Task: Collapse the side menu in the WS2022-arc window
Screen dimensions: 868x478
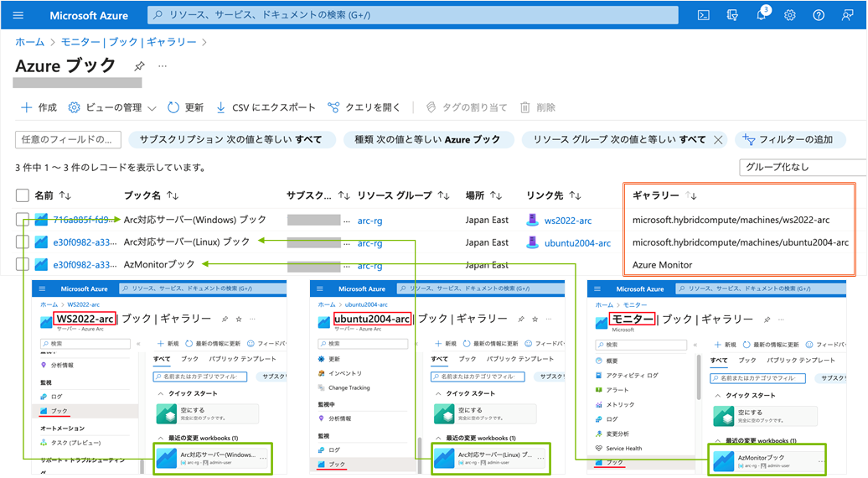Action: pos(138,344)
